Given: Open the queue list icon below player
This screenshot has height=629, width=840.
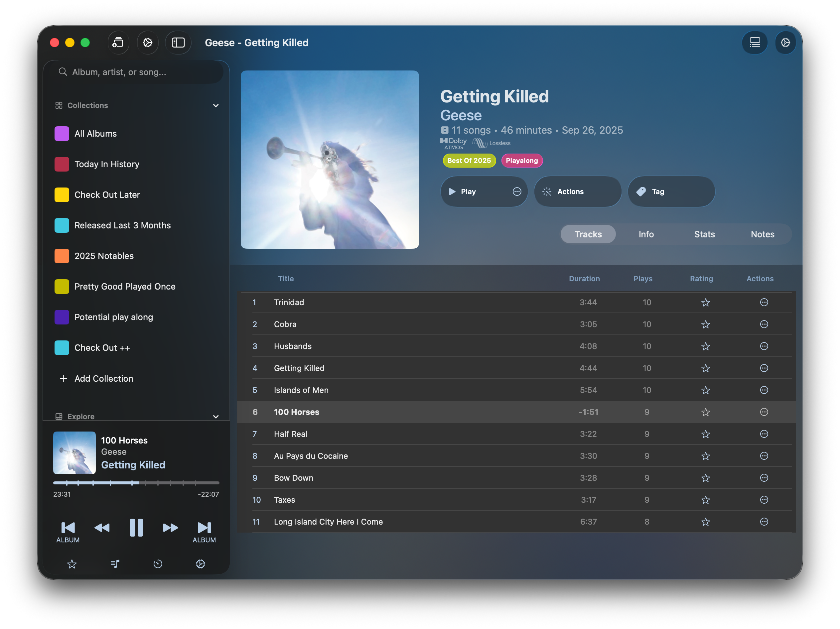Looking at the screenshot, I should (x=115, y=564).
